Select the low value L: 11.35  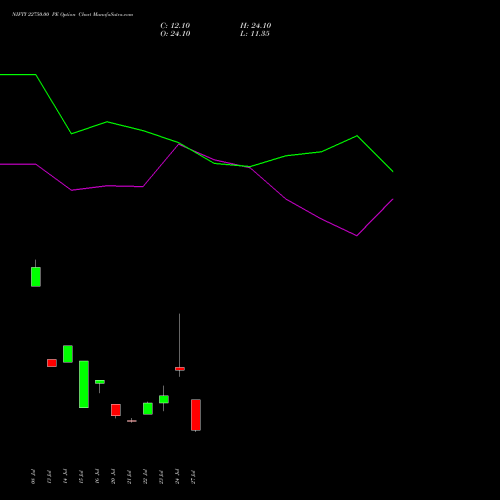point(255,34)
